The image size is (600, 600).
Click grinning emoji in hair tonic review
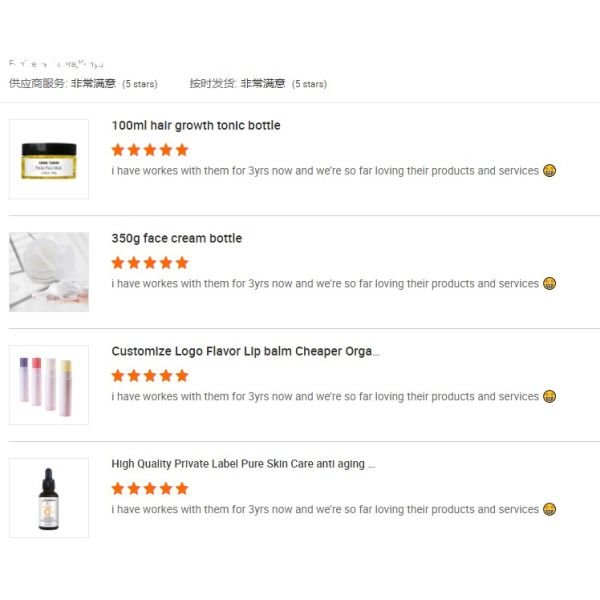pos(549,171)
